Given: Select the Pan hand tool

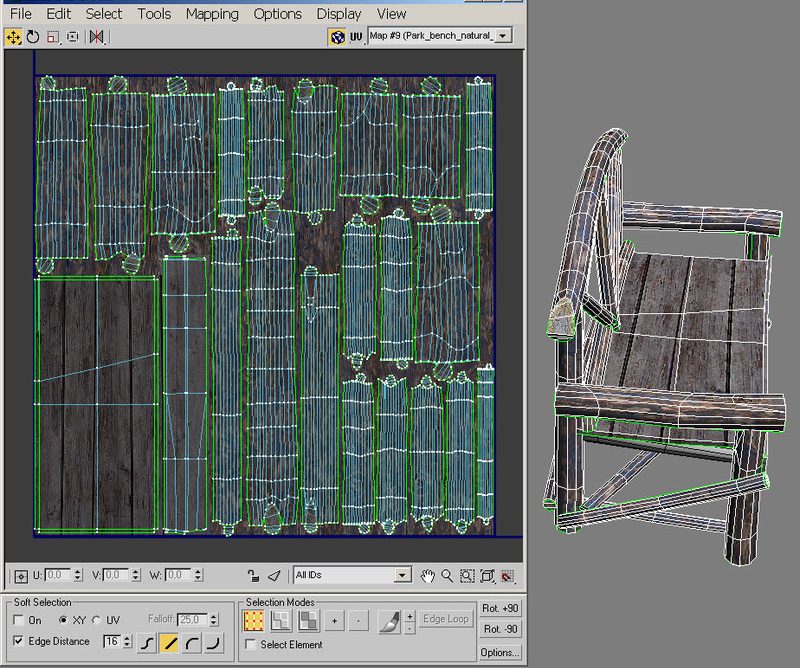Looking at the screenshot, I should pyautogui.click(x=428, y=575).
